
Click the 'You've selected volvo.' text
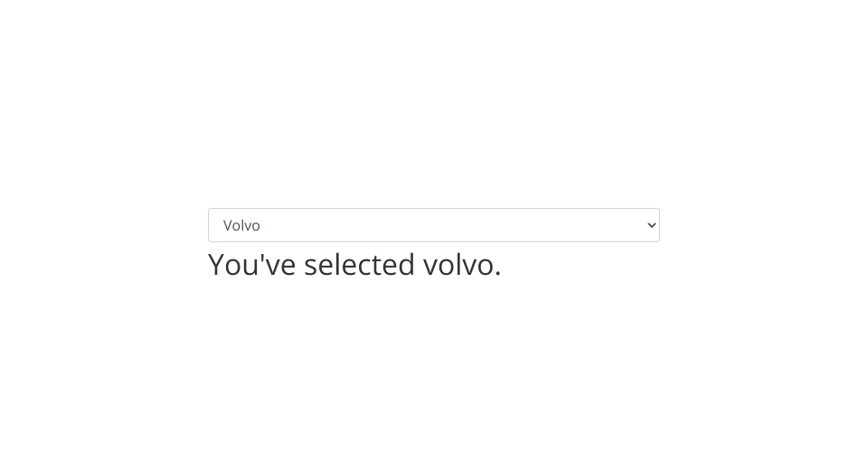click(x=354, y=264)
